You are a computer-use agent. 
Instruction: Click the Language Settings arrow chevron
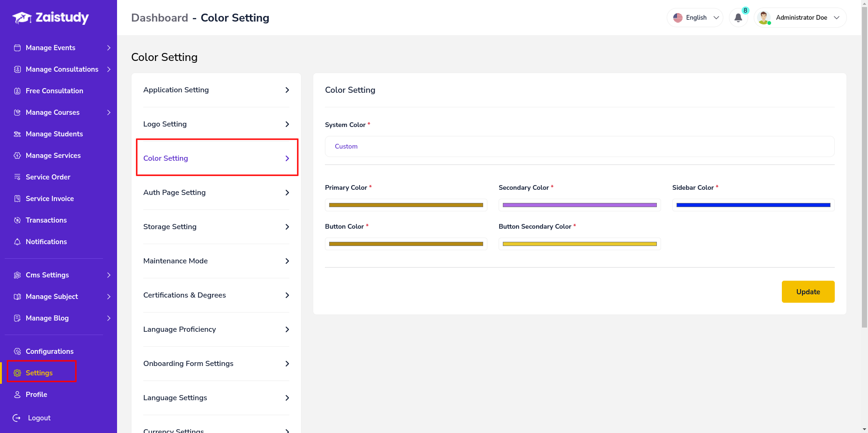click(287, 398)
